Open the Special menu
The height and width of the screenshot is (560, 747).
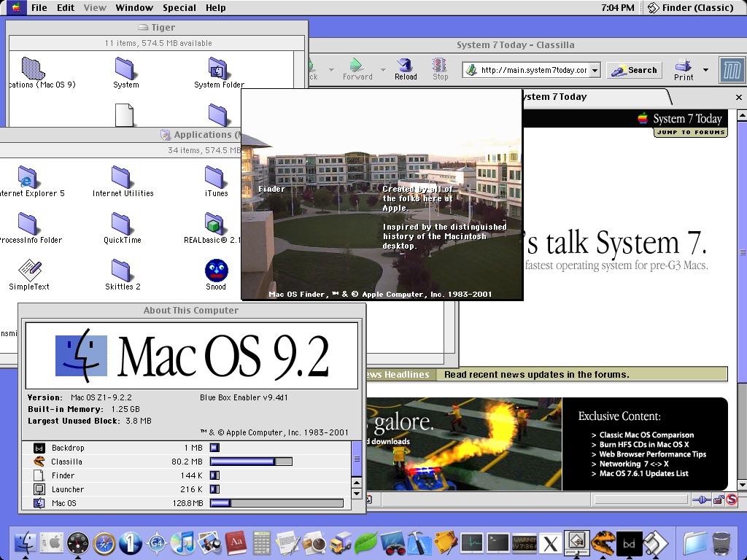point(179,7)
